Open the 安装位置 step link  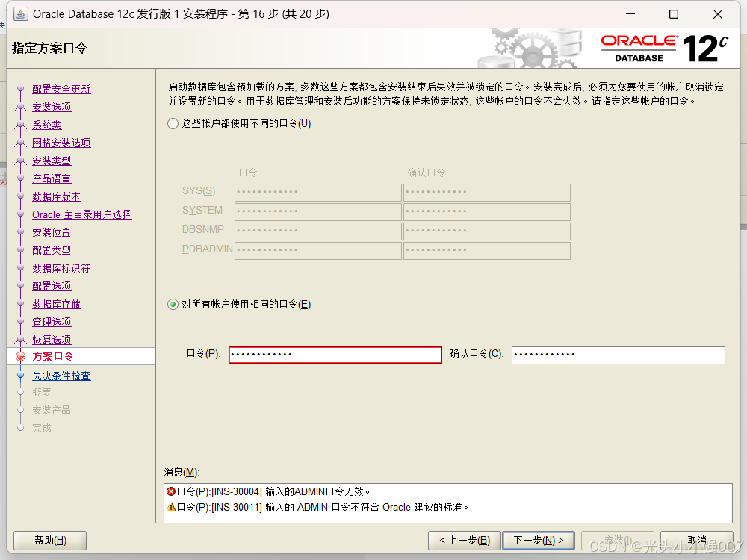[52, 233]
